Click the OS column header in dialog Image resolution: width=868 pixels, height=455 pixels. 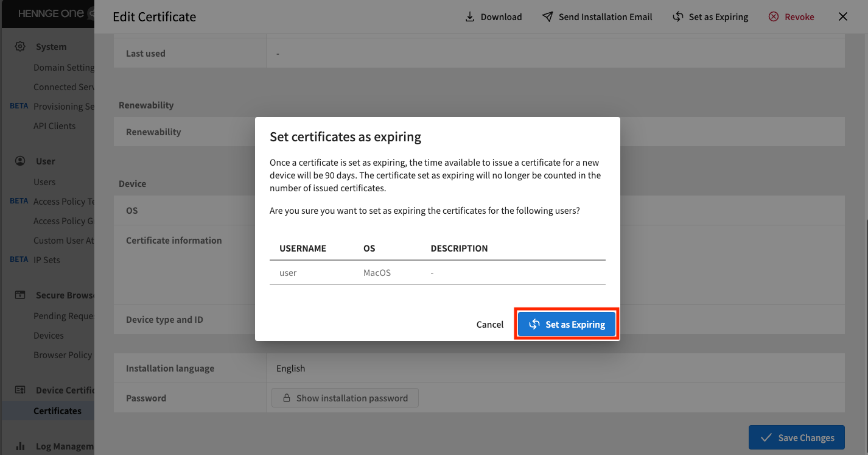369,249
